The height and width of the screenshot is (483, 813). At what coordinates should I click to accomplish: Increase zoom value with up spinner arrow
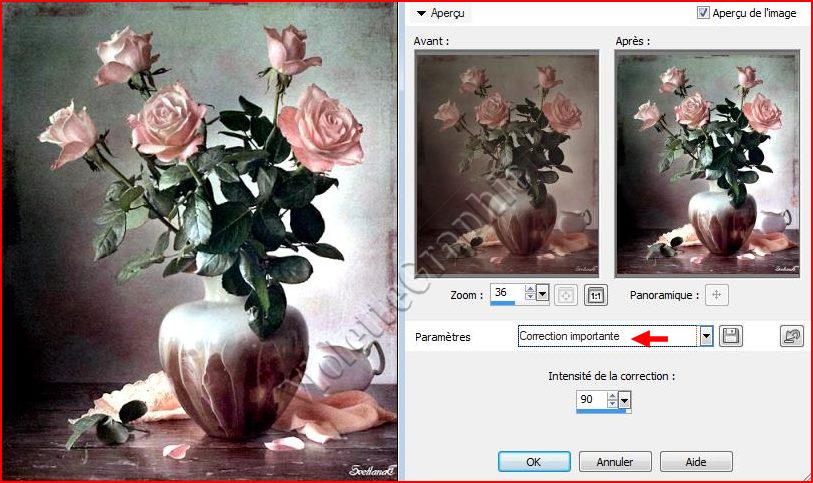pos(529,289)
